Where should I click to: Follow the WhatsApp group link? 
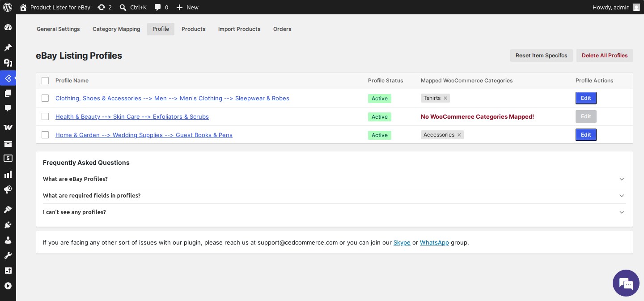(x=434, y=242)
